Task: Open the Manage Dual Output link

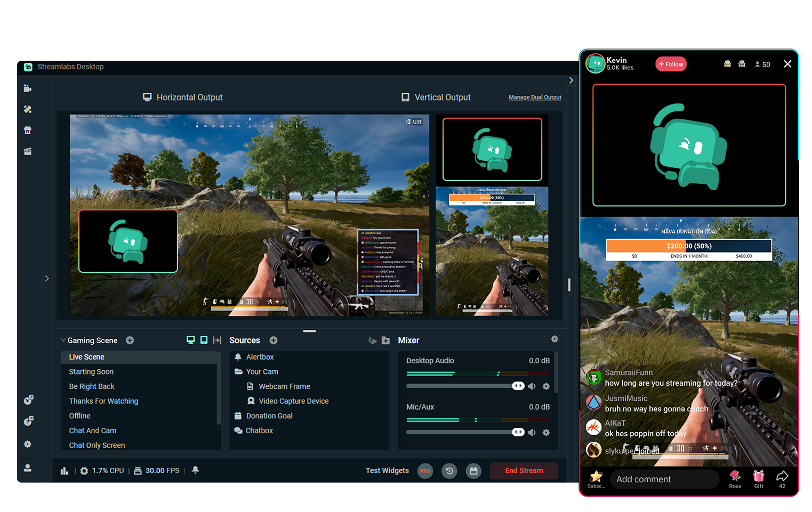Action: tap(535, 97)
